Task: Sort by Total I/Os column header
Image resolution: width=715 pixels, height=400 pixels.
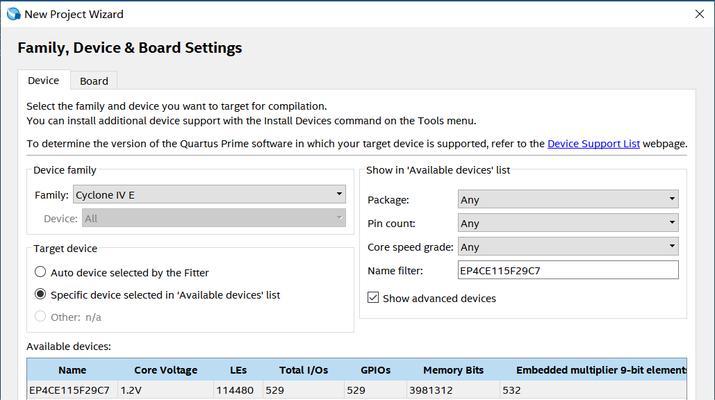Action: pos(303,370)
